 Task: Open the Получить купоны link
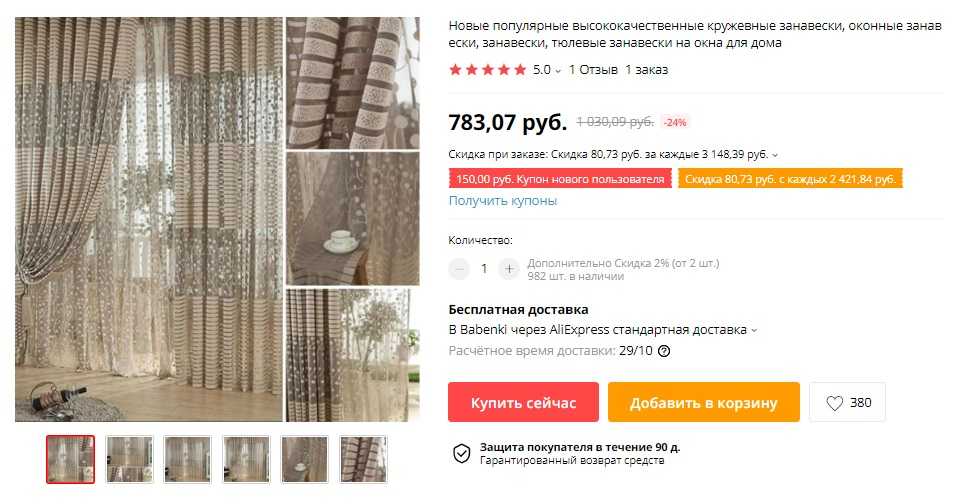click(x=502, y=200)
